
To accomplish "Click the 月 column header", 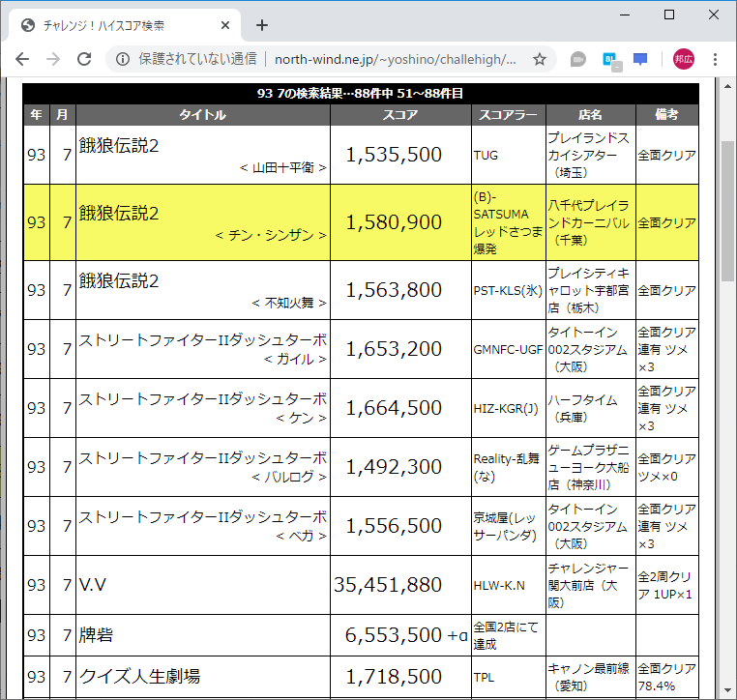I will pyautogui.click(x=62, y=115).
